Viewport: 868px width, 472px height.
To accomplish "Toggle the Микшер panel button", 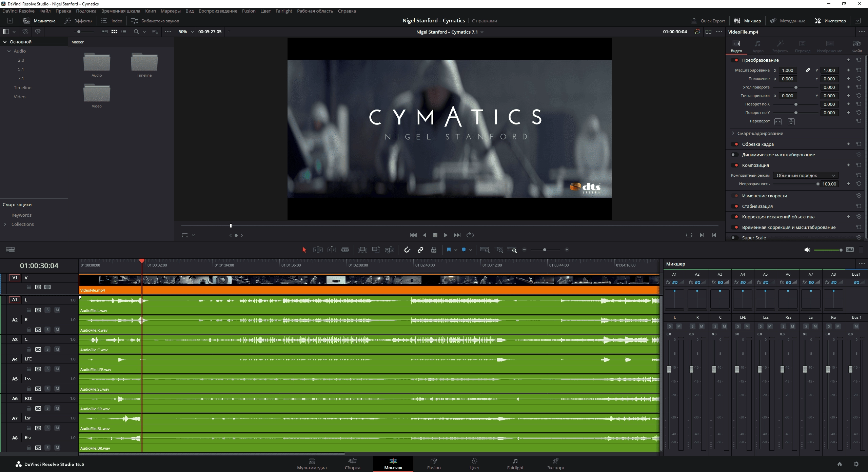I will pyautogui.click(x=747, y=21).
